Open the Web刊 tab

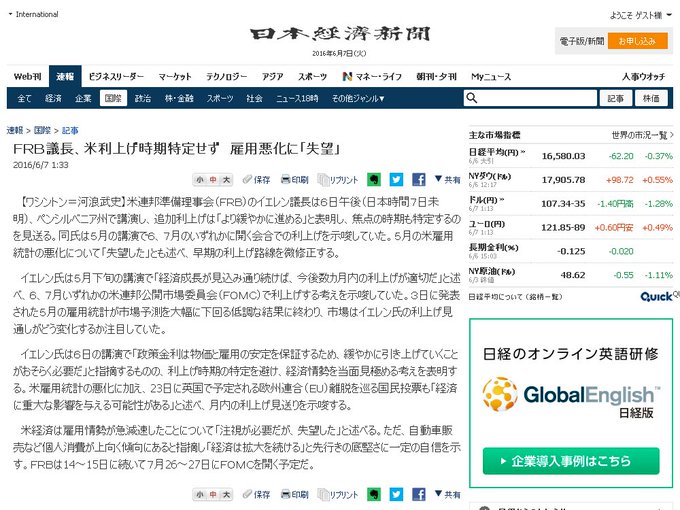tap(27, 77)
